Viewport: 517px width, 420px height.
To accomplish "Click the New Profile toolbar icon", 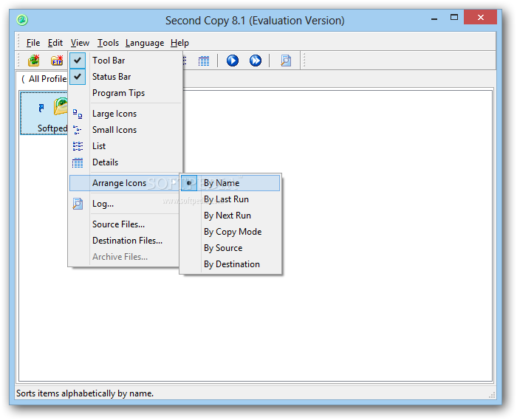I will pos(34,61).
